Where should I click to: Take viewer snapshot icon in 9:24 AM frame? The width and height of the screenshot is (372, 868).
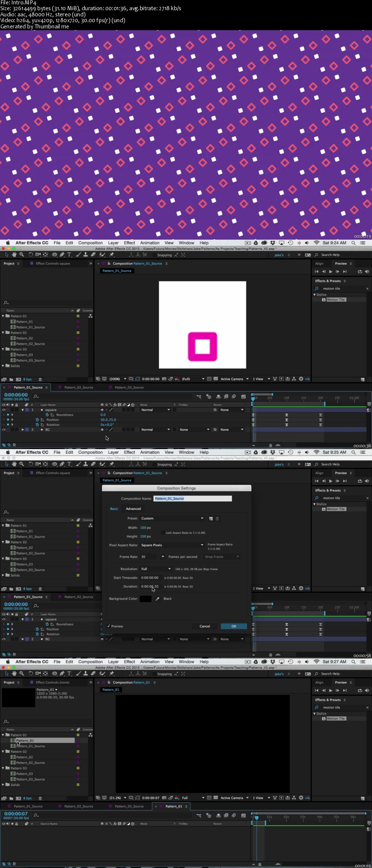tap(164, 379)
